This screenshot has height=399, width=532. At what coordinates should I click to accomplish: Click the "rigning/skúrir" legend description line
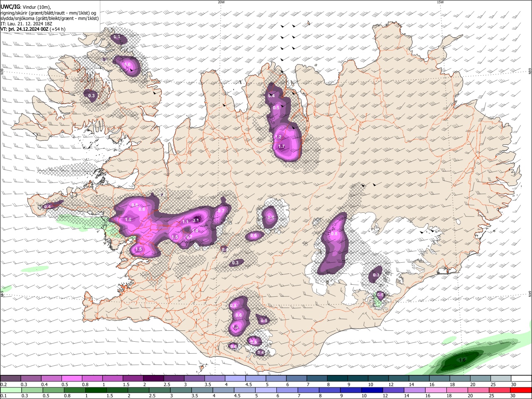(x=48, y=13)
